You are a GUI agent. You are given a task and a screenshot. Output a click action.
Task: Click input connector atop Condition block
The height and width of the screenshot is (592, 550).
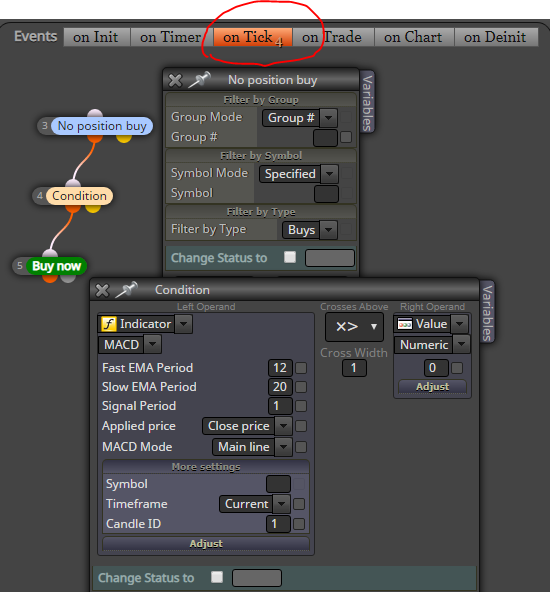[x=73, y=183]
